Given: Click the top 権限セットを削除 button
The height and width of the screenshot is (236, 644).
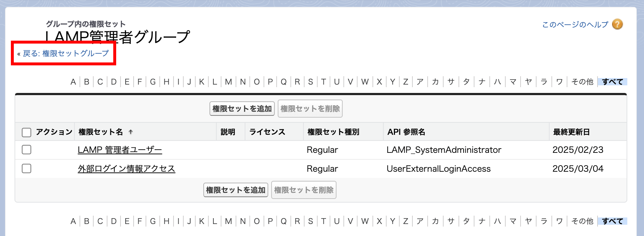Looking at the screenshot, I should 310,109.
